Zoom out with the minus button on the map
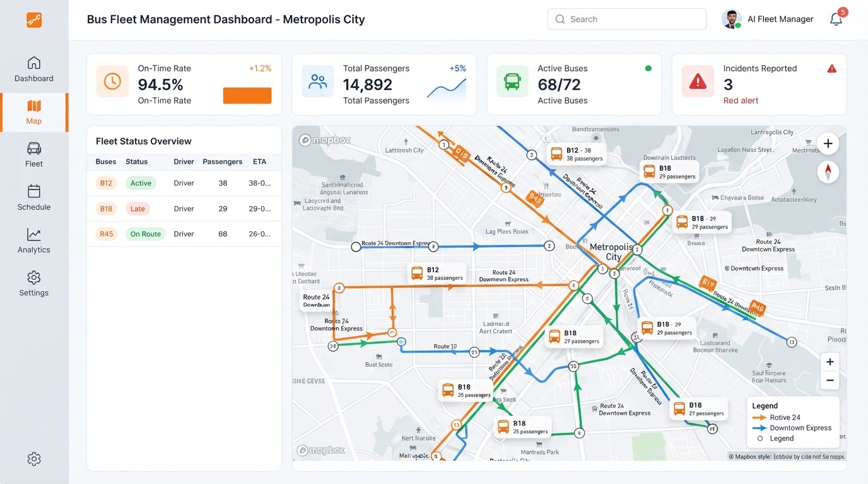 click(830, 380)
